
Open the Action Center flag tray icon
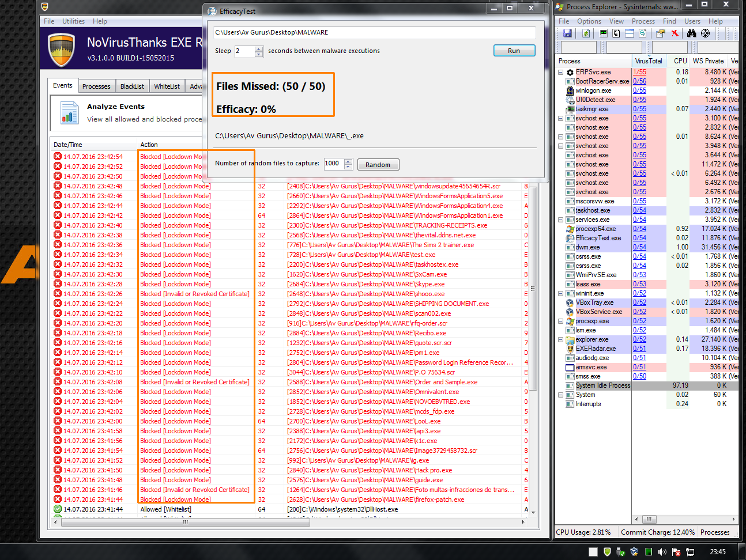pyautogui.click(x=676, y=552)
